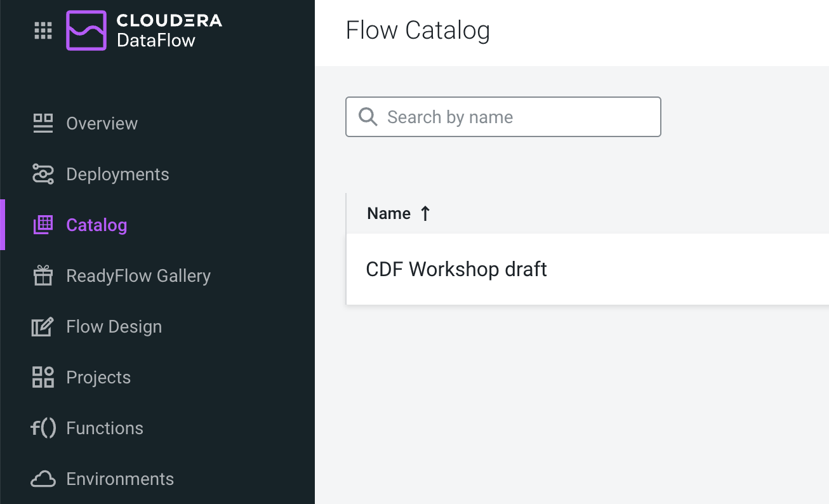Viewport: 829px width, 504px height.
Task: Open the app switcher grid icon
Action: [x=43, y=30]
